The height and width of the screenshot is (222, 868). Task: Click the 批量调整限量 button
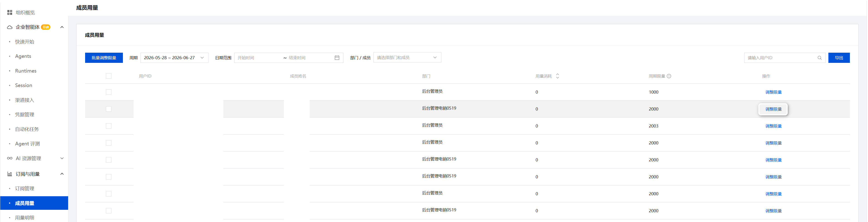(104, 58)
